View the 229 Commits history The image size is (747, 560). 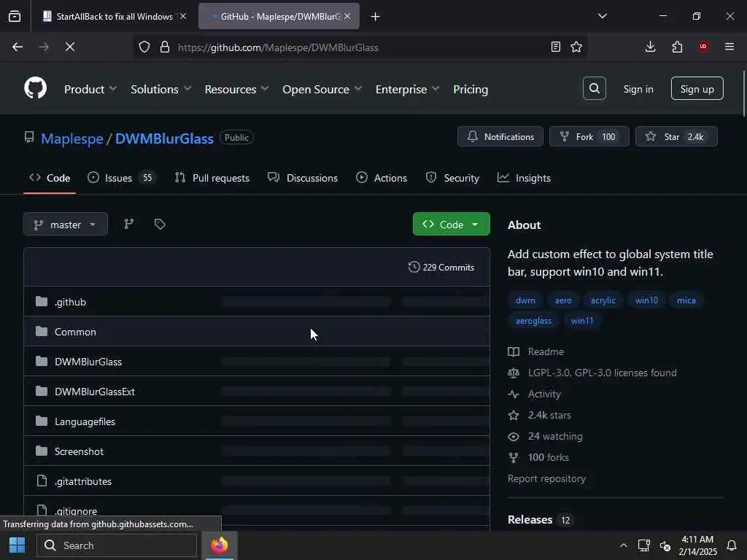441,267
